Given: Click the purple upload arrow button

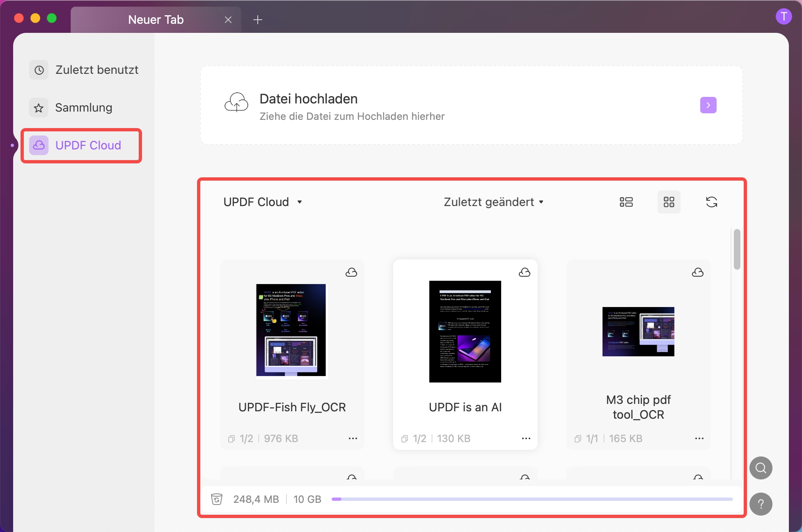Looking at the screenshot, I should pyautogui.click(x=708, y=105).
